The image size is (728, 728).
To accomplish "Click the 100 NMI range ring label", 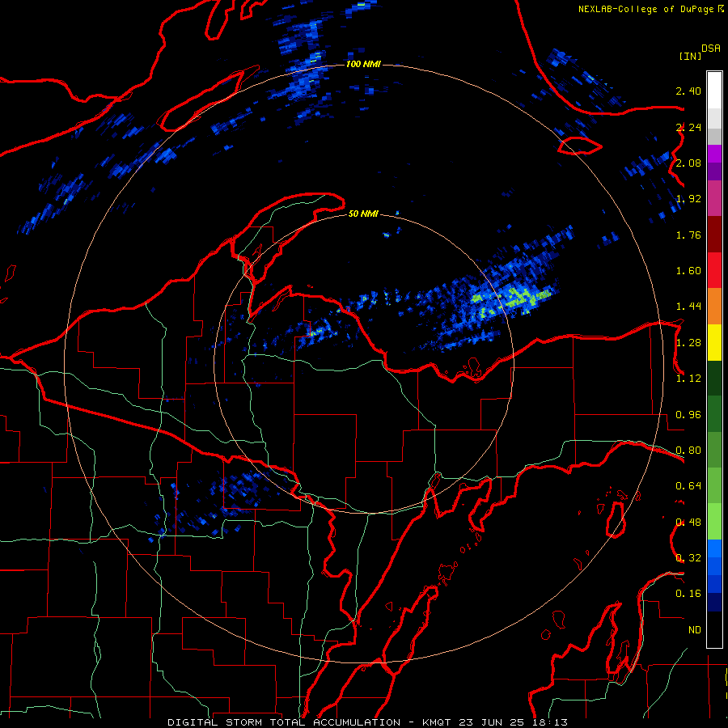I will (x=363, y=64).
